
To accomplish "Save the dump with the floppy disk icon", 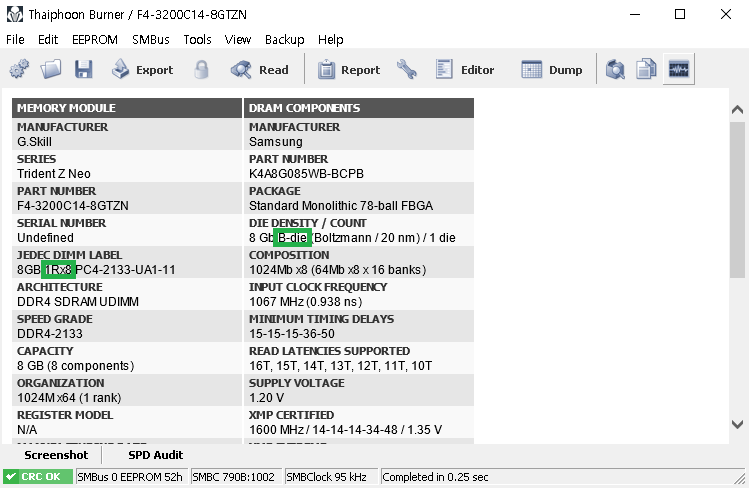I will (84, 70).
